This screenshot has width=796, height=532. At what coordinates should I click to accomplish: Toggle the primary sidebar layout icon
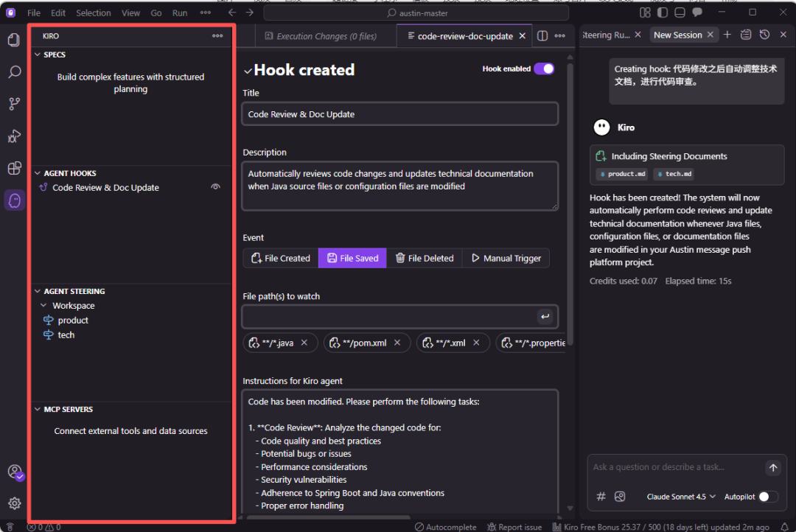coord(663,13)
